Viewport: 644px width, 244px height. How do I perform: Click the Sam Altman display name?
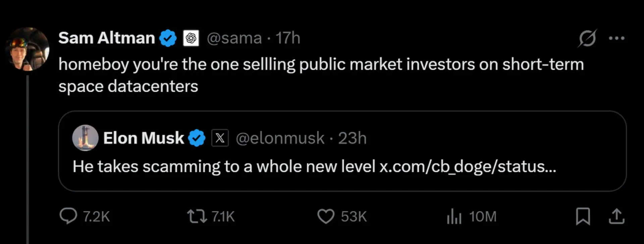click(x=107, y=38)
